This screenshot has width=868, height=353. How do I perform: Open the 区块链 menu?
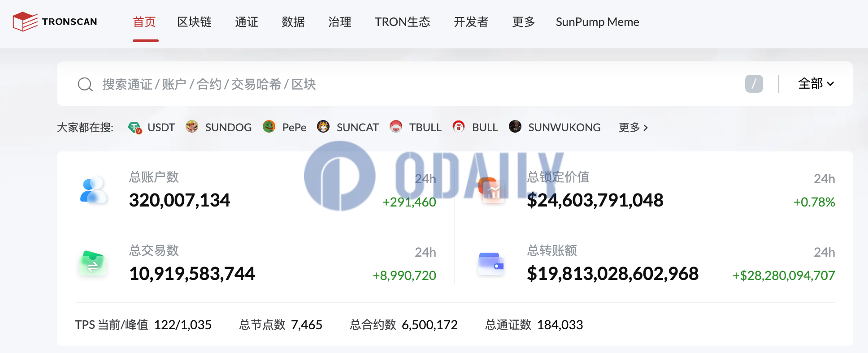click(194, 22)
